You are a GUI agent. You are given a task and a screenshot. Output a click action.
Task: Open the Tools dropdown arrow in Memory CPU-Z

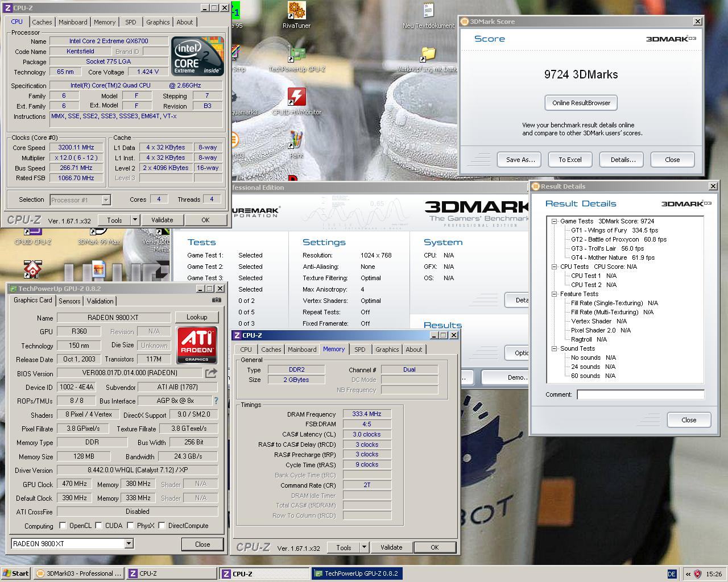pos(364,547)
